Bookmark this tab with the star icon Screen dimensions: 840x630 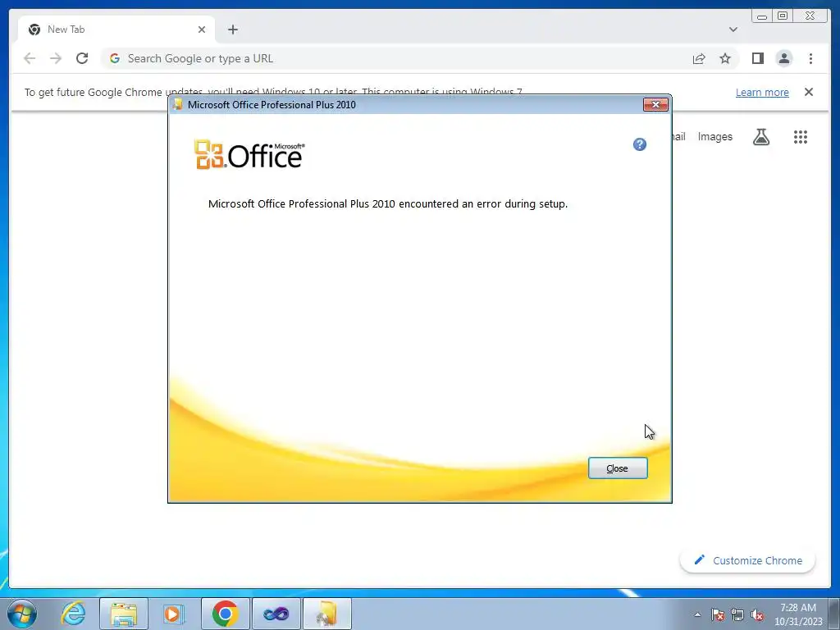[725, 58]
